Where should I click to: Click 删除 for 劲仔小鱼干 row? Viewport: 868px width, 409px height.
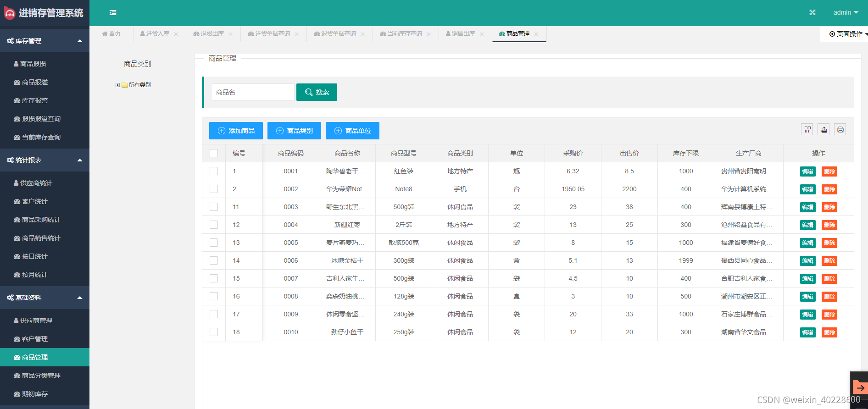click(x=829, y=332)
